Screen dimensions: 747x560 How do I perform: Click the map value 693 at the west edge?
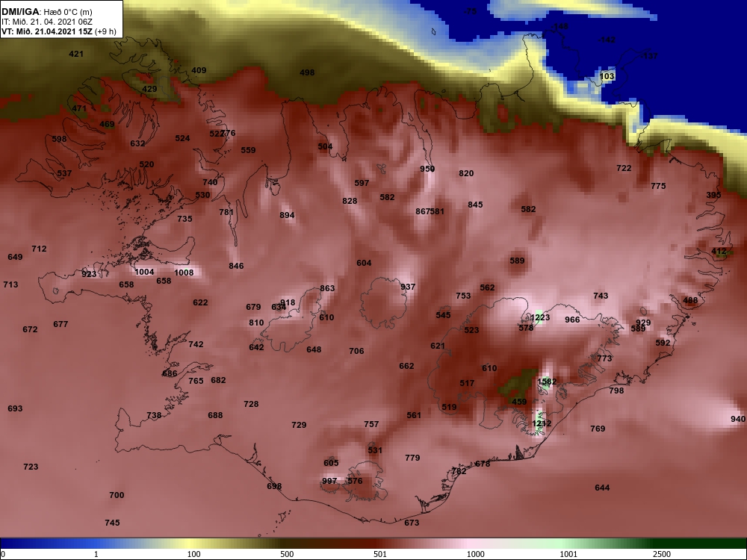tap(15, 408)
